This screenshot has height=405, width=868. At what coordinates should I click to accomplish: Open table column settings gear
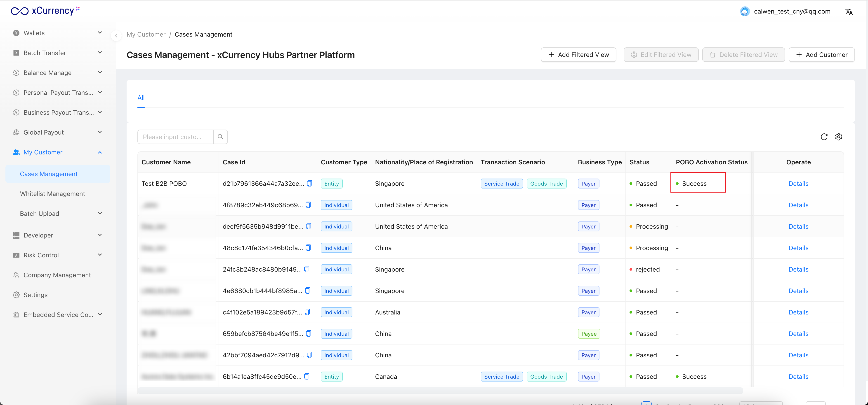tap(838, 137)
